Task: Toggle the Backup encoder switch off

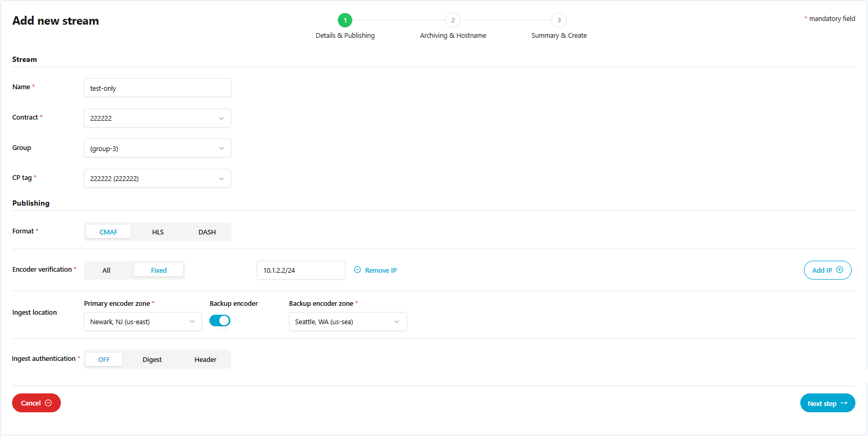Action: pyautogui.click(x=220, y=321)
